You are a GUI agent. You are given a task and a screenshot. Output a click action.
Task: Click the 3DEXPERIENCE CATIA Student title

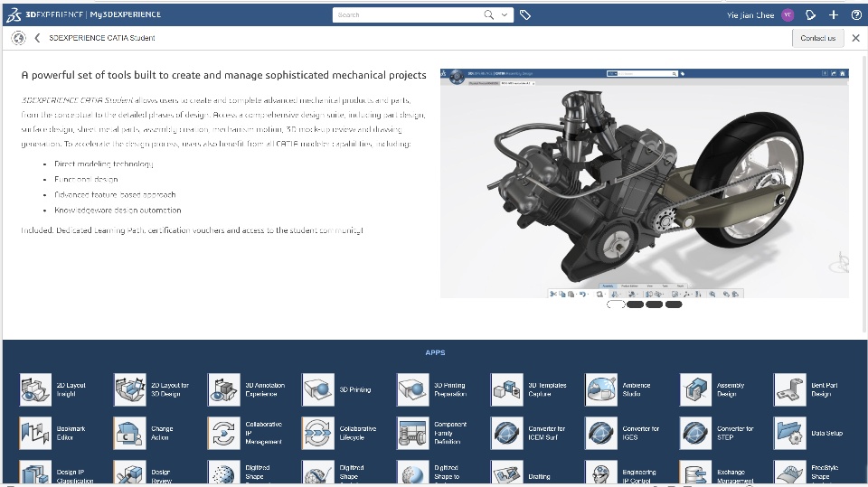coord(102,38)
